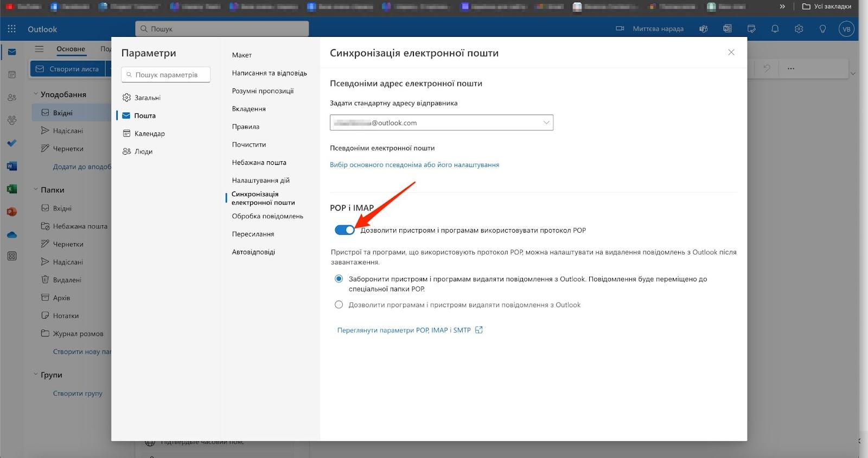Open Видалені folder
The image size is (868, 458).
(67, 280)
